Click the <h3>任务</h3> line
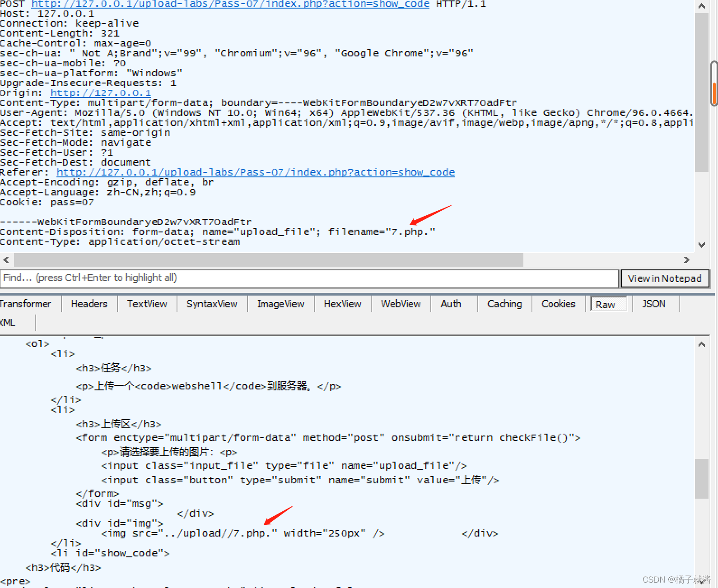This screenshot has height=588, width=718. click(114, 368)
